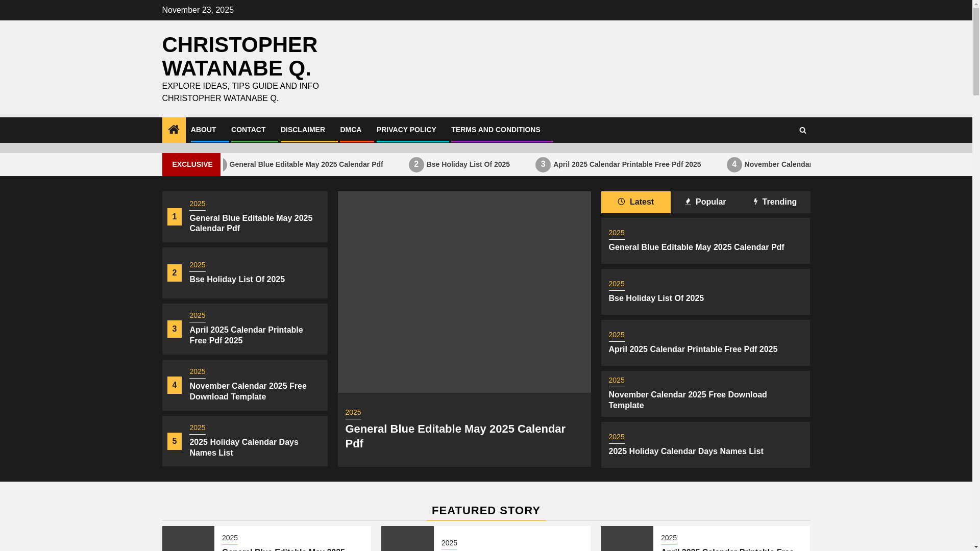Image resolution: width=980 pixels, height=551 pixels.
Task: Click the large featured banner image
Action: point(464,292)
